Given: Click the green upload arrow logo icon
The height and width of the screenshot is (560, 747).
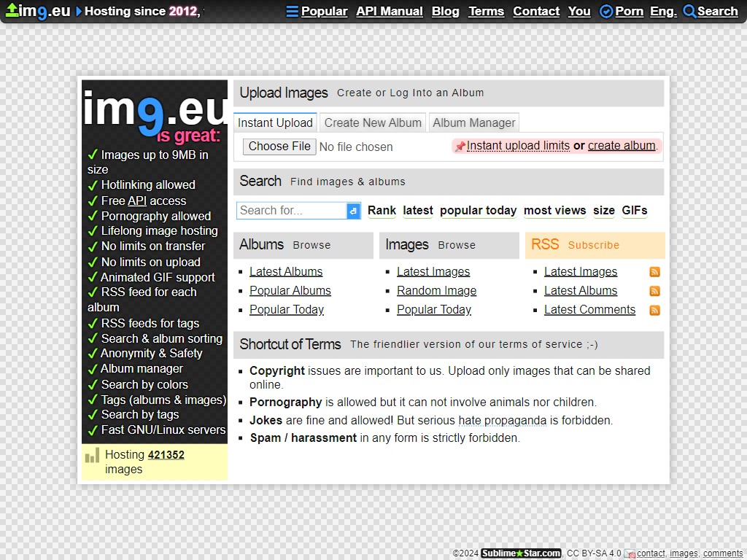Looking at the screenshot, I should click(12, 10).
